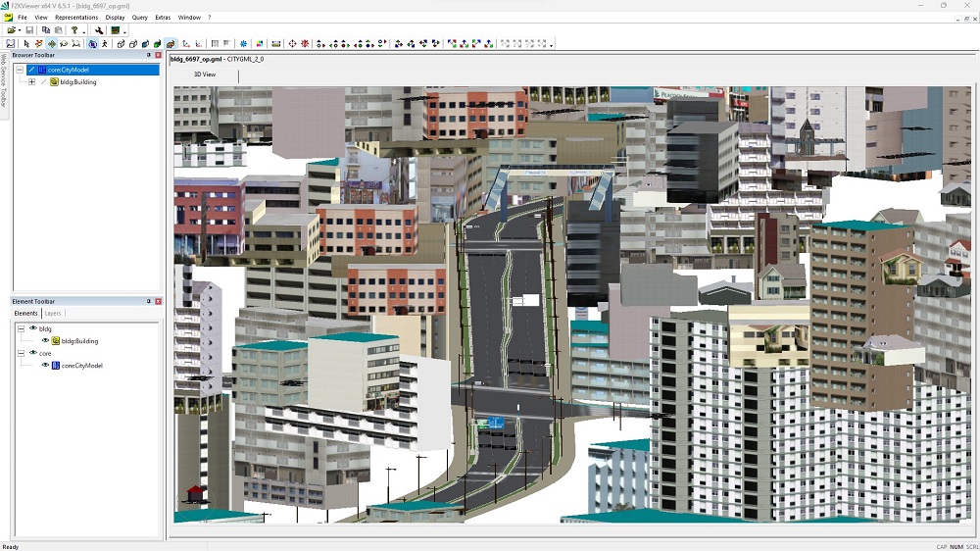Click the zoom extents rectangle icon
This screenshot has height=551, width=980.
click(x=11, y=44)
